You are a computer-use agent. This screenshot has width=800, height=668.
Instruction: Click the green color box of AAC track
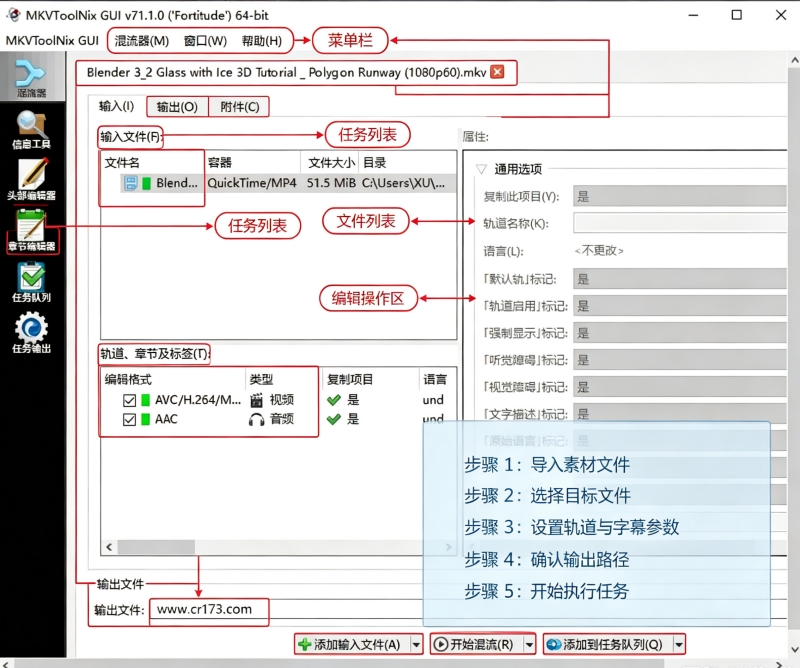tap(145, 419)
